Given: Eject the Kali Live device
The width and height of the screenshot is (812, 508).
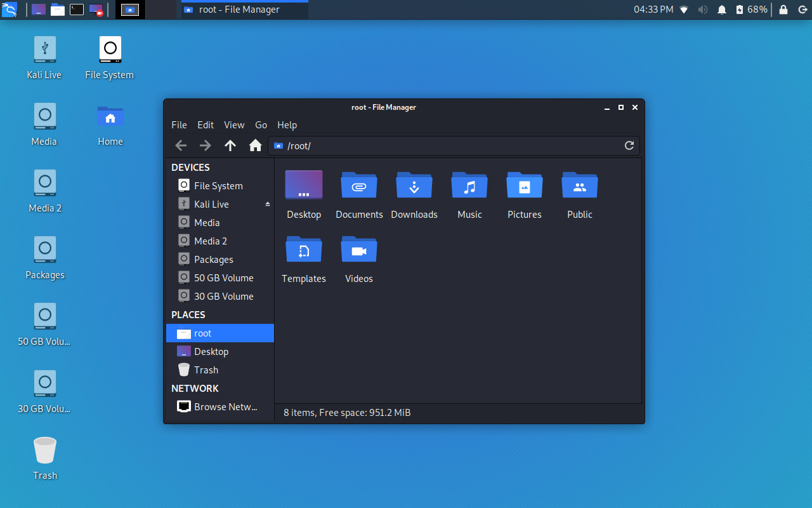Looking at the screenshot, I should tap(267, 204).
